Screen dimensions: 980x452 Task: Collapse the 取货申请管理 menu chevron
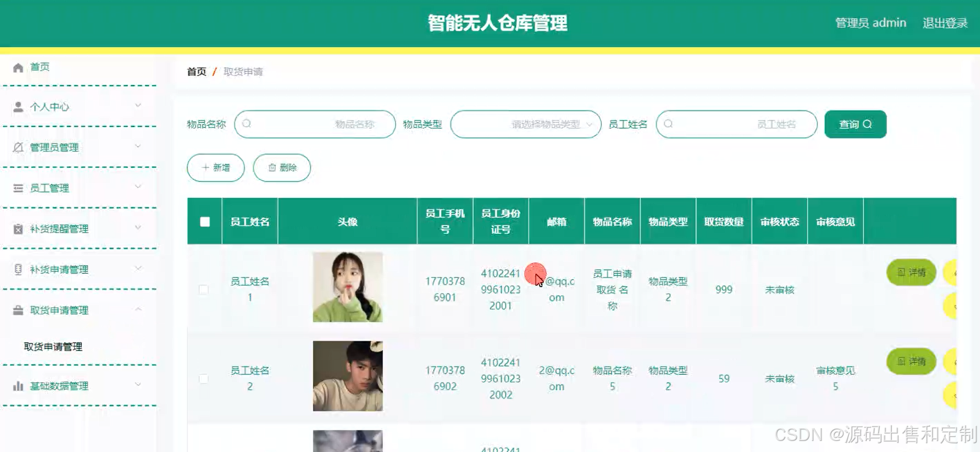click(138, 309)
